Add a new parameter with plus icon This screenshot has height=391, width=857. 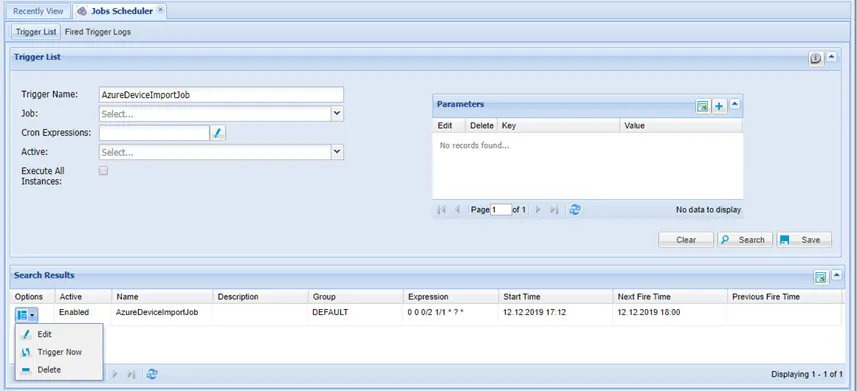pos(719,107)
